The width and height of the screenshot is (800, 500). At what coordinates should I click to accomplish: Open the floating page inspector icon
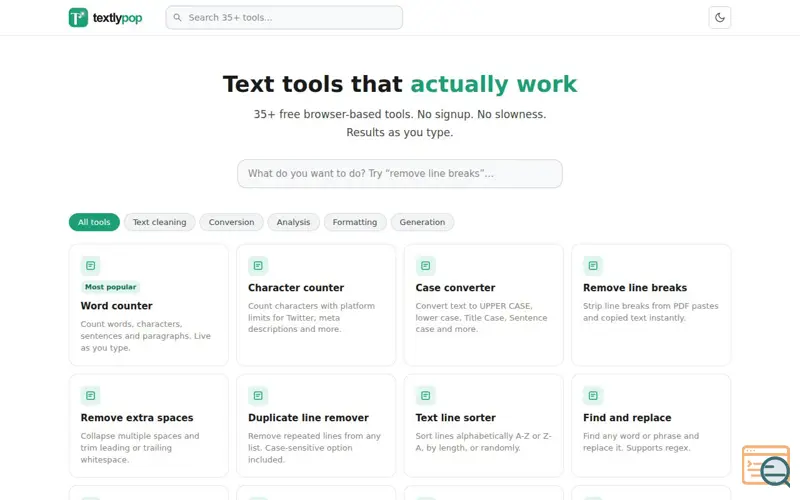(766, 466)
